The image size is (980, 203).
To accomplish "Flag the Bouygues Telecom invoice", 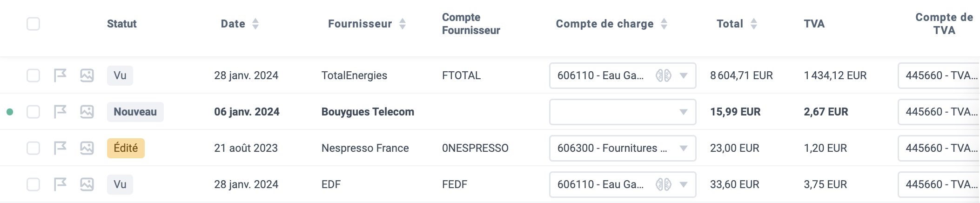I will click(x=60, y=112).
